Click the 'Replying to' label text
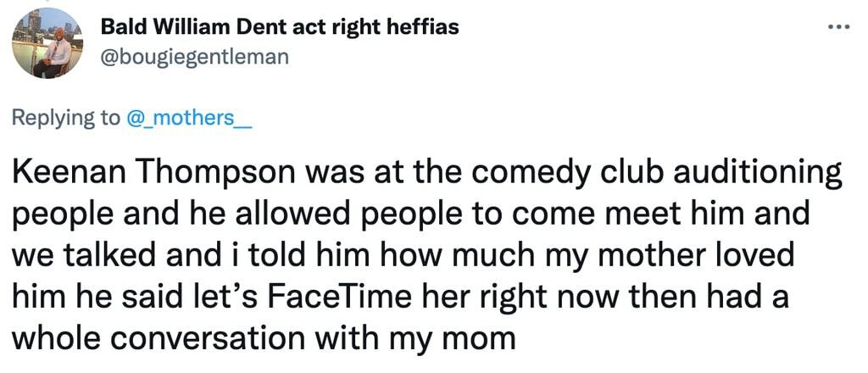Viewport: 868px width, 373px height. coord(66,118)
